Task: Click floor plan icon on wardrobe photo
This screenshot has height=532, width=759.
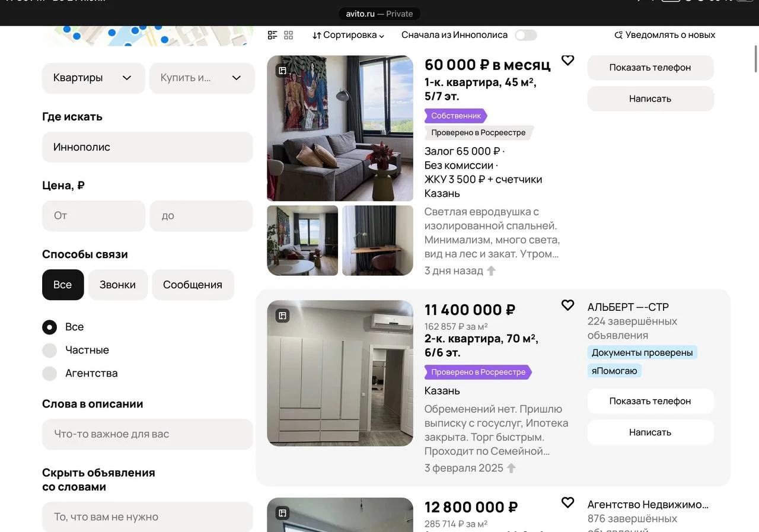Action: tap(282, 316)
